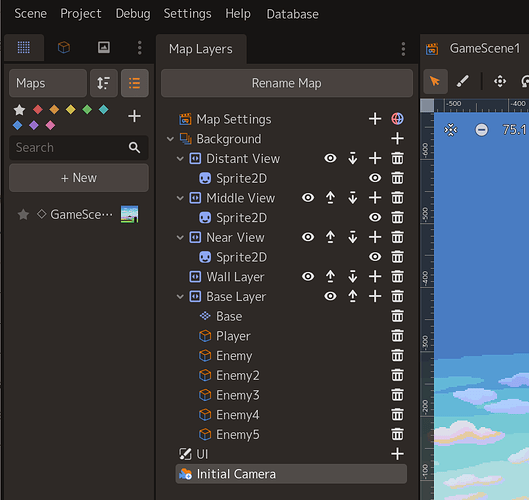Open Map Layers panel three-dot menu

tap(403, 49)
